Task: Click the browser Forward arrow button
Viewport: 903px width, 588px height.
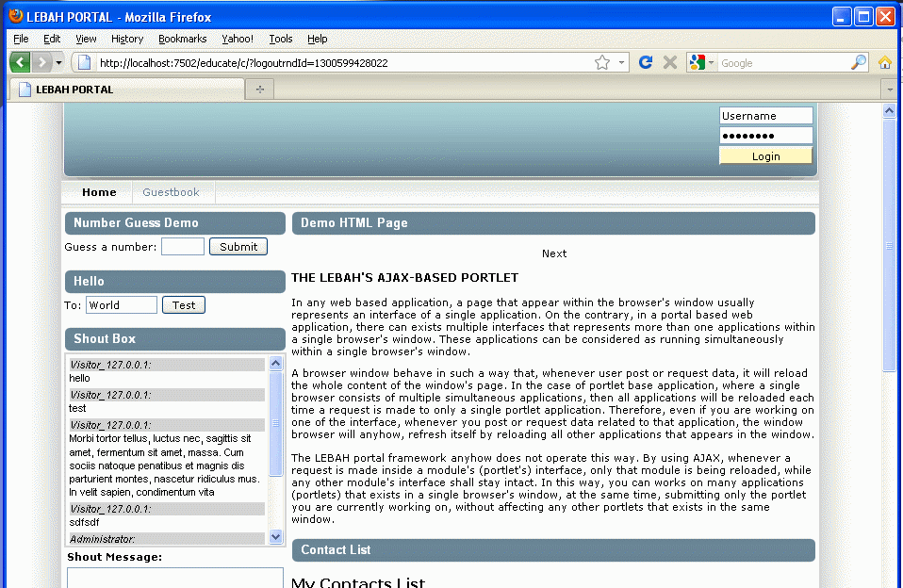Action: [x=41, y=62]
